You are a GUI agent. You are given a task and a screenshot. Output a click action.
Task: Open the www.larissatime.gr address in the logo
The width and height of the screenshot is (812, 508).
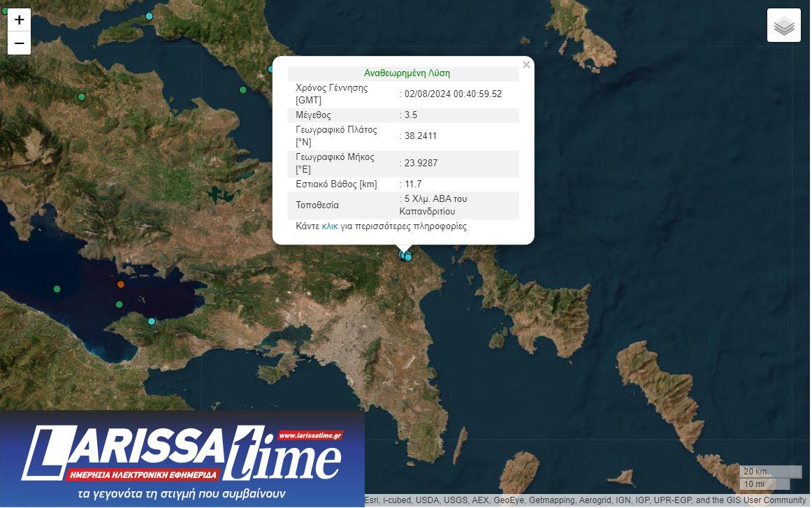pos(310,435)
